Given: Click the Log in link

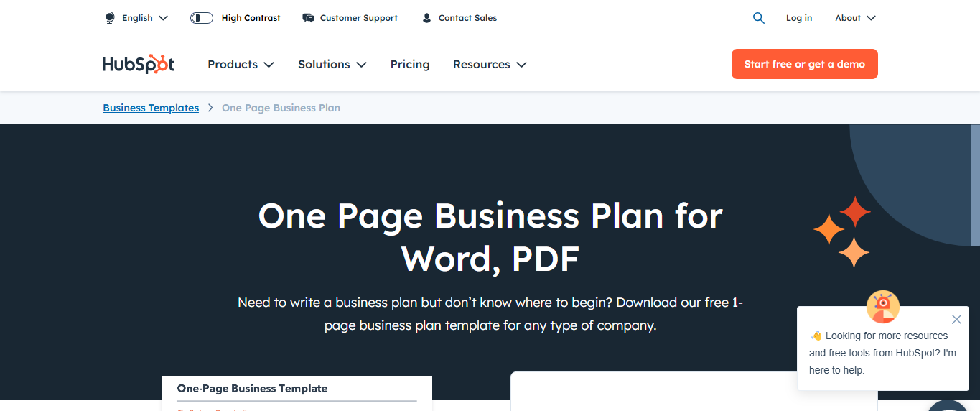Looking at the screenshot, I should 799,18.
